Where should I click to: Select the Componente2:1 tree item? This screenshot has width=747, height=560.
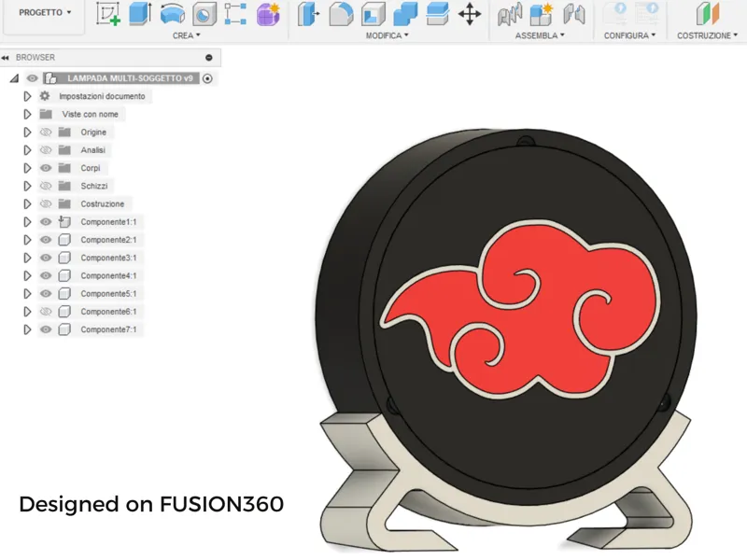click(x=108, y=240)
